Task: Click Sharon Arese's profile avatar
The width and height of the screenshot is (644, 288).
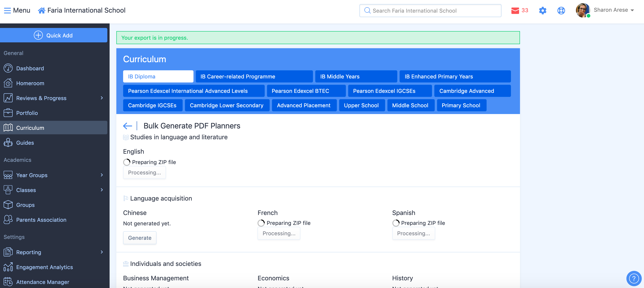Action: coord(583,10)
